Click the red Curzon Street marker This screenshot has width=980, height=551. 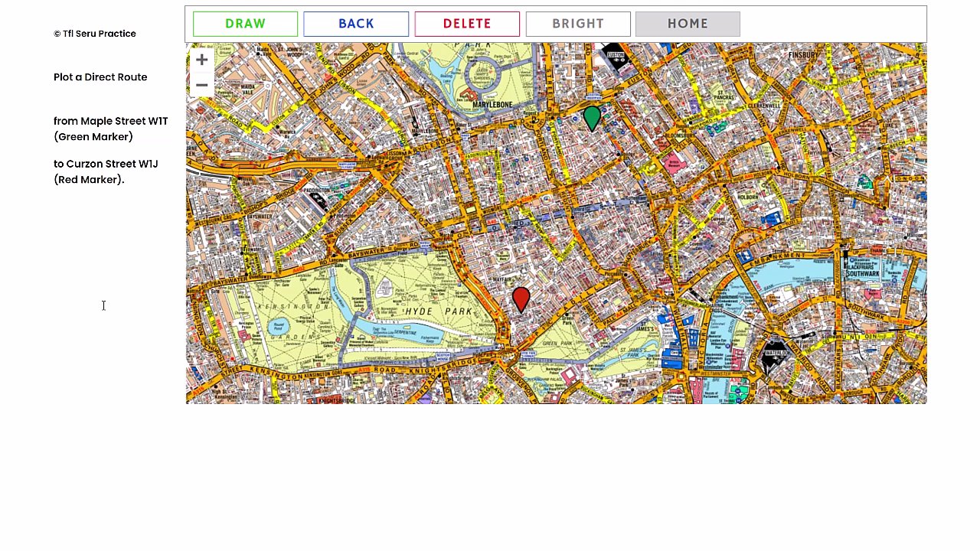click(x=521, y=299)
